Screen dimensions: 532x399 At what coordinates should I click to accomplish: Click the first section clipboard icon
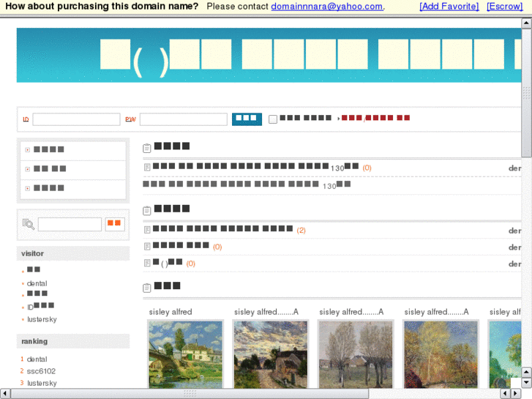[x=146, y=149]
